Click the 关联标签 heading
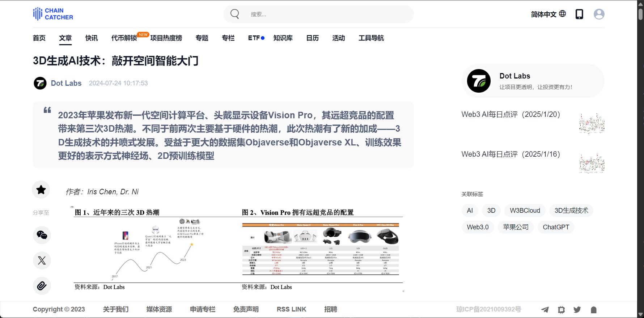Viewport: 644px width, 318px height. 472,194
